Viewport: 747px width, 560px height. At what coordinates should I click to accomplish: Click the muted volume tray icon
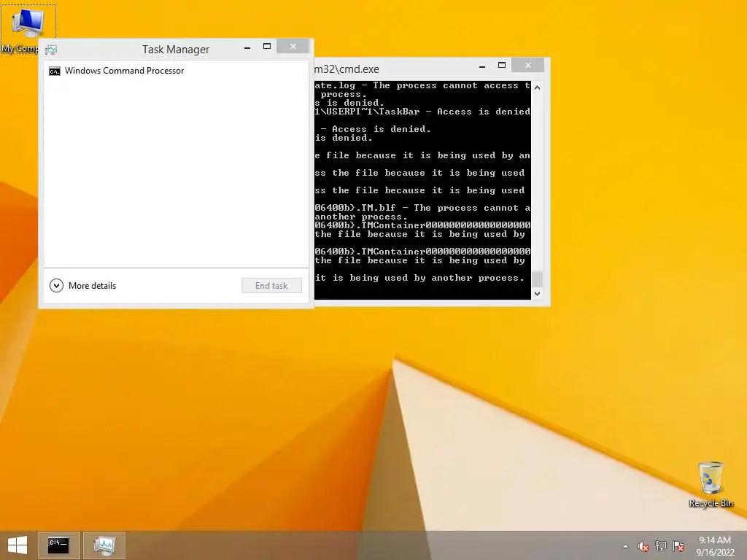tap(643, 546)
